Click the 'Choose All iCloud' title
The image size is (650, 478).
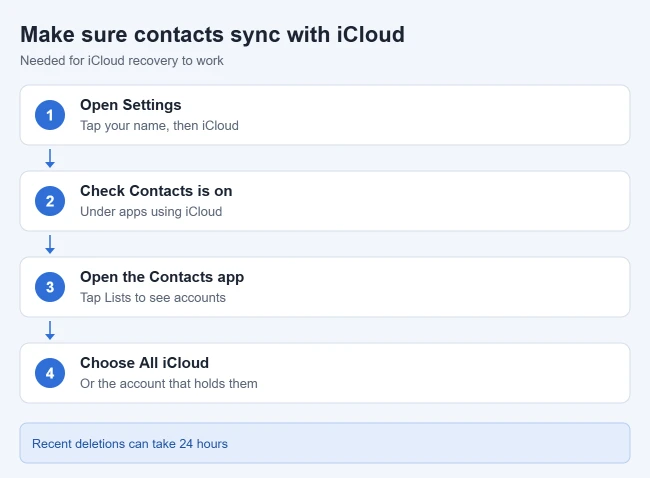pos(144,363)
